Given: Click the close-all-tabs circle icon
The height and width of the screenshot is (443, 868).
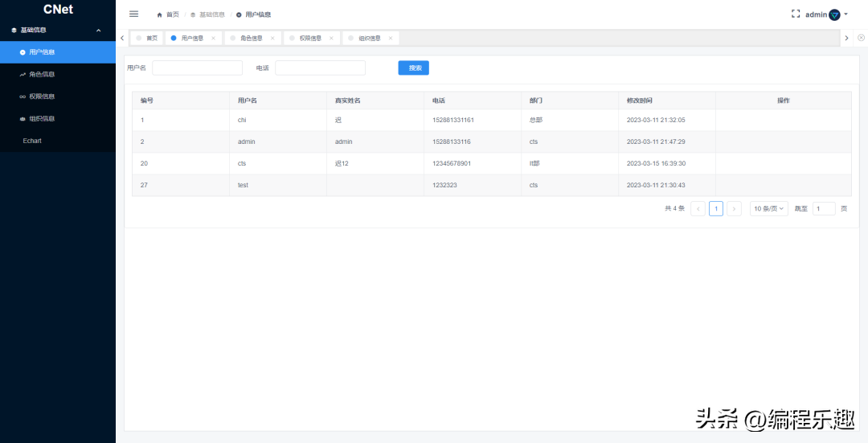Looking at the screenshot, I should tap(861, 38).
